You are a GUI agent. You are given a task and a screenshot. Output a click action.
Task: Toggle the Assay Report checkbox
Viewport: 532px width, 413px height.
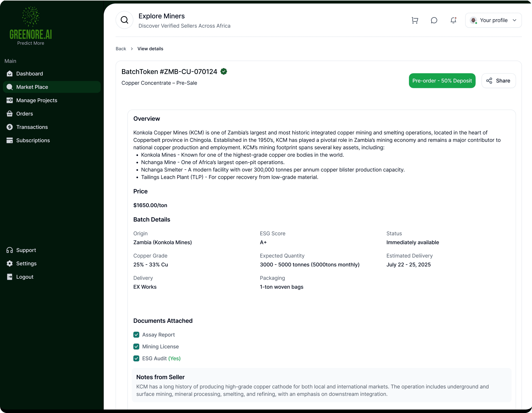click(136, 334)
